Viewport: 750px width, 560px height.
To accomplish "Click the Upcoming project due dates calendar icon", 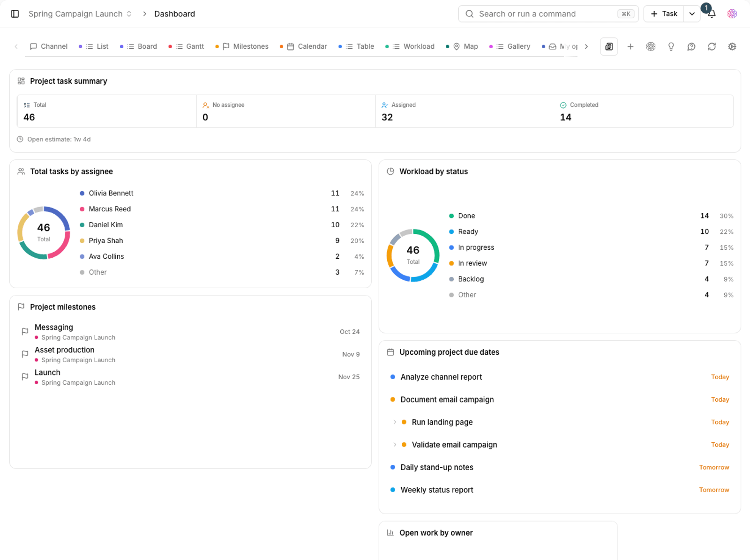I will (x=390, y=352).
